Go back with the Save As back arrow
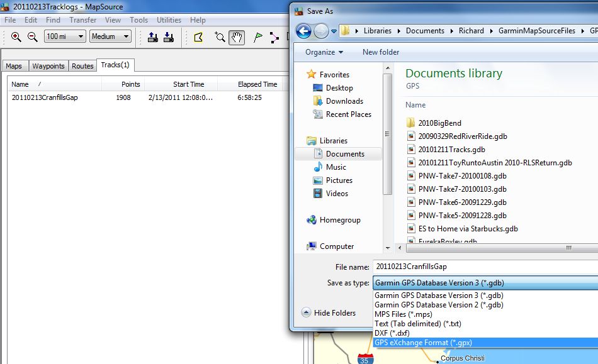 click(x=304, y=31)
